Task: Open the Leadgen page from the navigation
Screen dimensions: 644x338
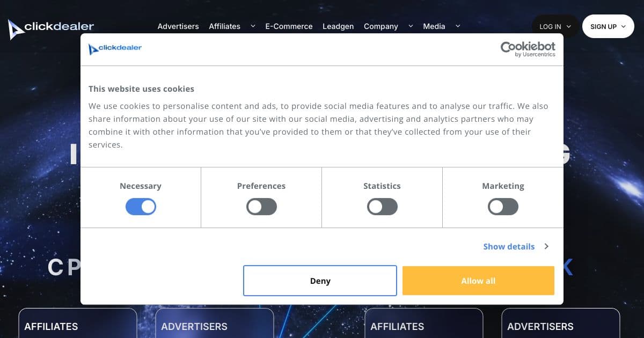Action: pos(338,26)
